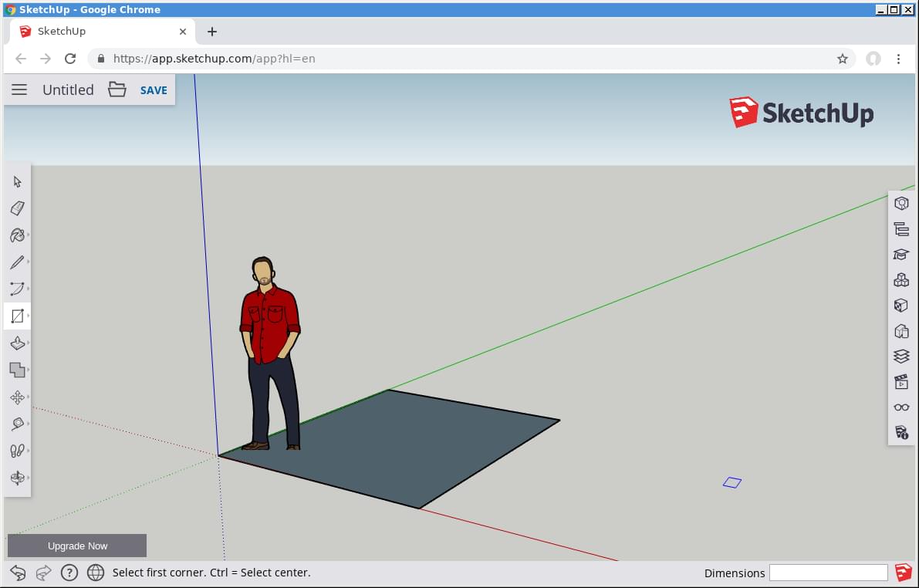This screenshot has height=588, width=919.
Task: Open the hamburger main menu
Action: click(x=19, y=90)
